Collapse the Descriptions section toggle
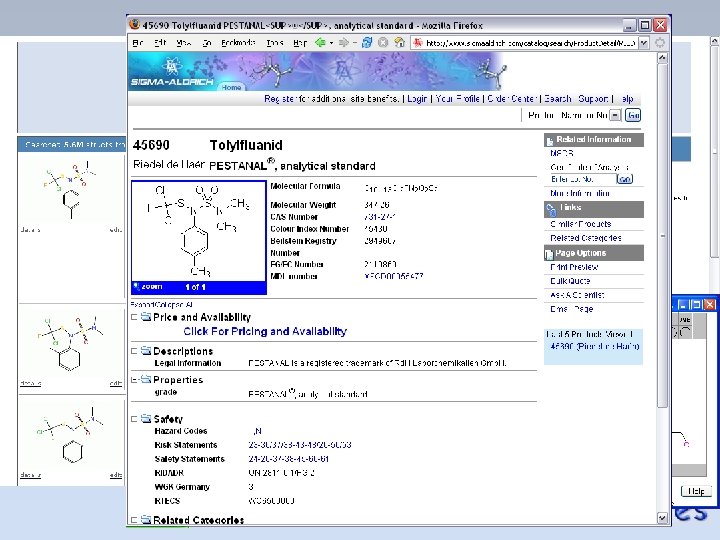Viewport: 720px width, 540px height. pyautogui.click(x=134, y=351)
